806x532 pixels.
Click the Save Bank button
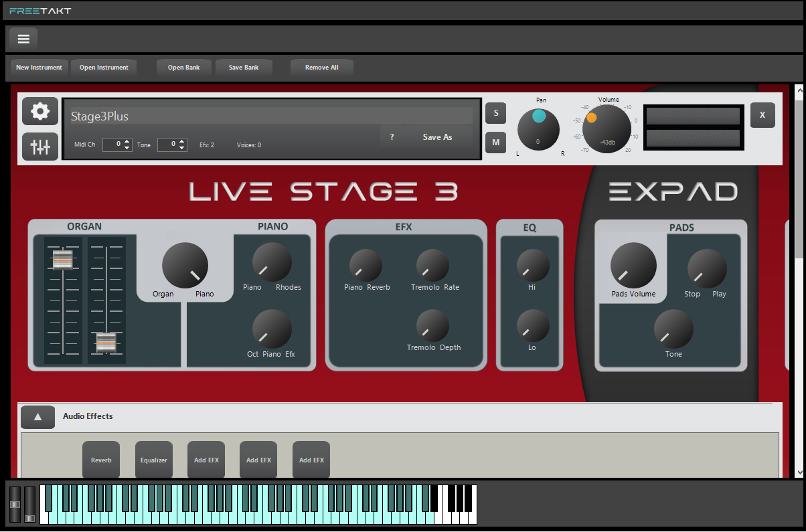(x=244, y=68)
